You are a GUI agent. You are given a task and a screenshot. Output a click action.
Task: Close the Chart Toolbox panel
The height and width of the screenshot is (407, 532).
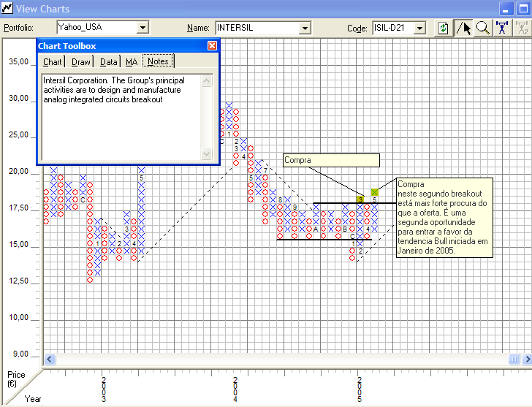point(212,45)
